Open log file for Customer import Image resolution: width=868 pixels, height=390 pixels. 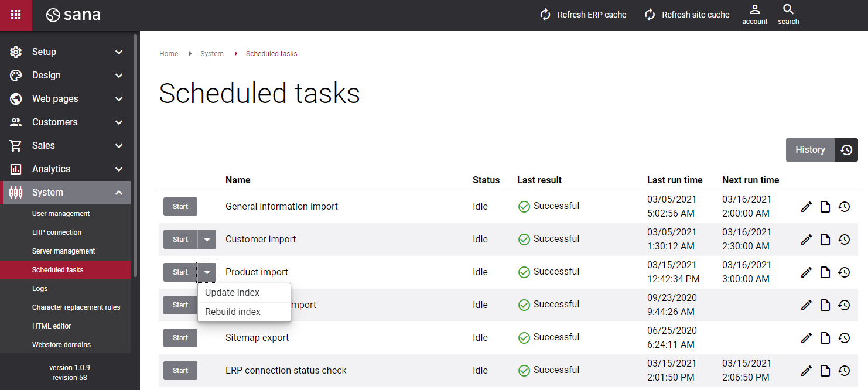point(825,240)
